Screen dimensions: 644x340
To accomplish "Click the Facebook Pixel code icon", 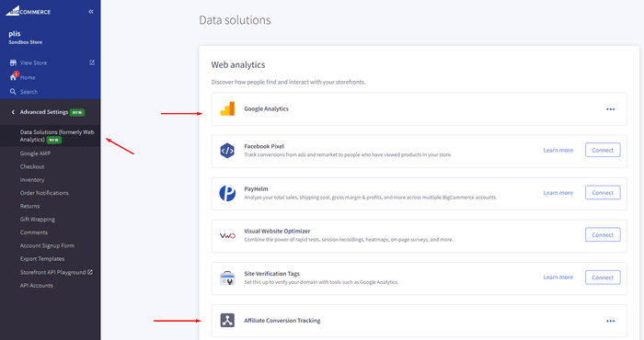I will point(227,151).
